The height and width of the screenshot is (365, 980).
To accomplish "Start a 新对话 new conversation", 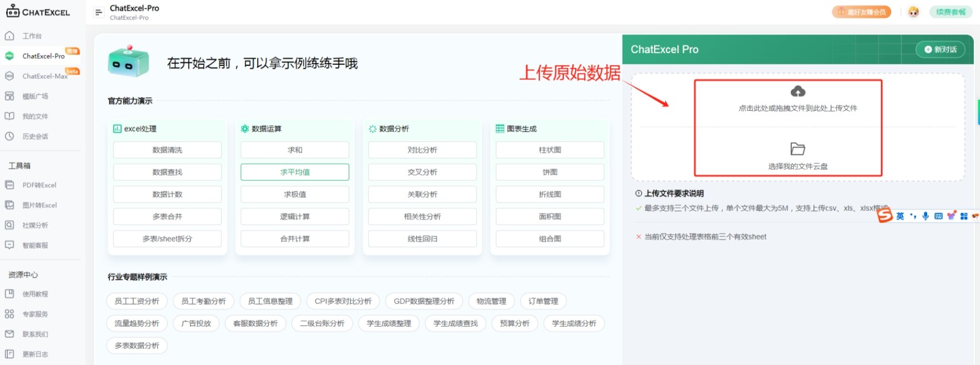I will (x=941, y=49).
